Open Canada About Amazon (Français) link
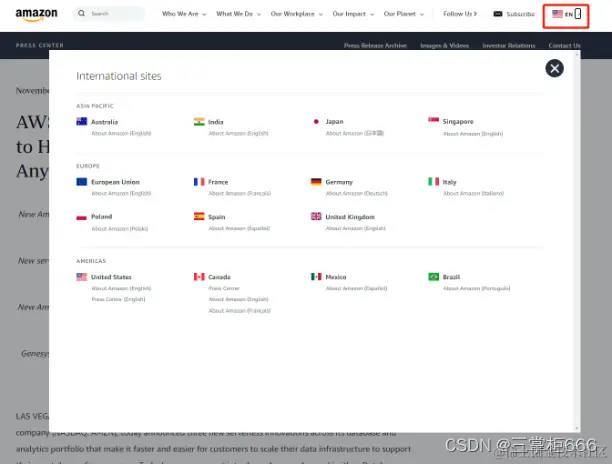Viewport: 612px width, 464px height. click(239, 311)
